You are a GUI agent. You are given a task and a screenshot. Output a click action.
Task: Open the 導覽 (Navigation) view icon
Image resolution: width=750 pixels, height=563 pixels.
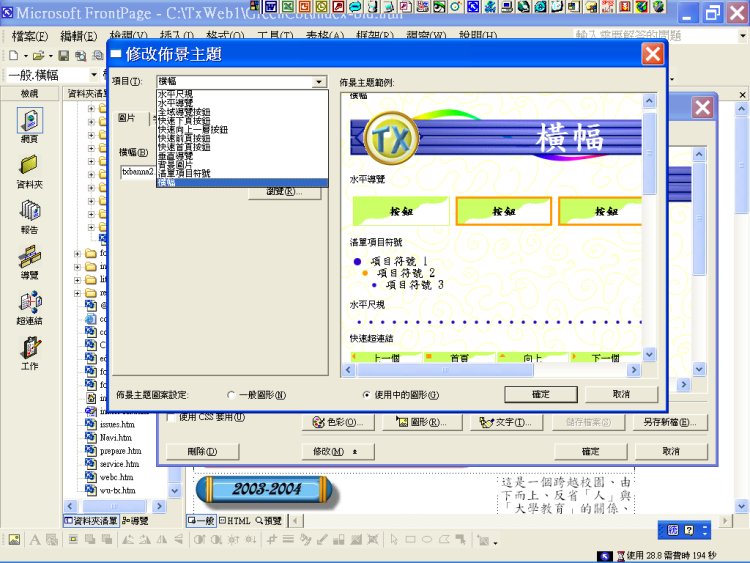(30, 256)
